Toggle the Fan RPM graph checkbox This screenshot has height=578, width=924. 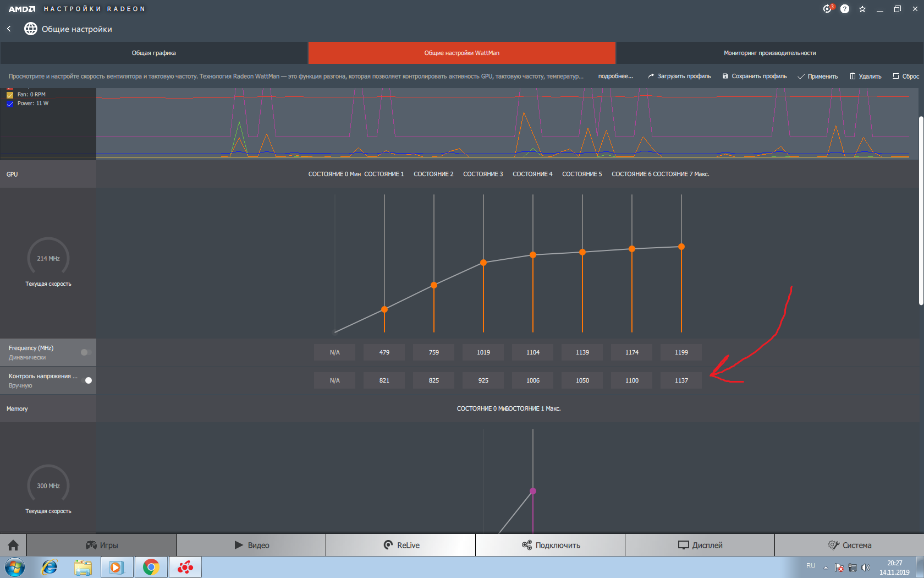click(x=10, y=95)
